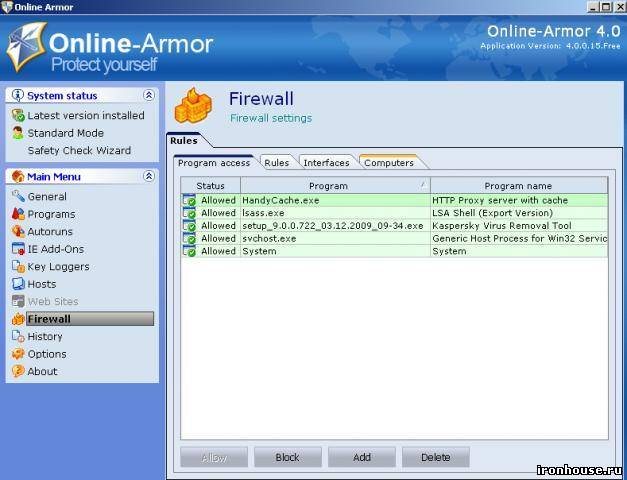Select the svchost.exe program cell

coord(335,238)
